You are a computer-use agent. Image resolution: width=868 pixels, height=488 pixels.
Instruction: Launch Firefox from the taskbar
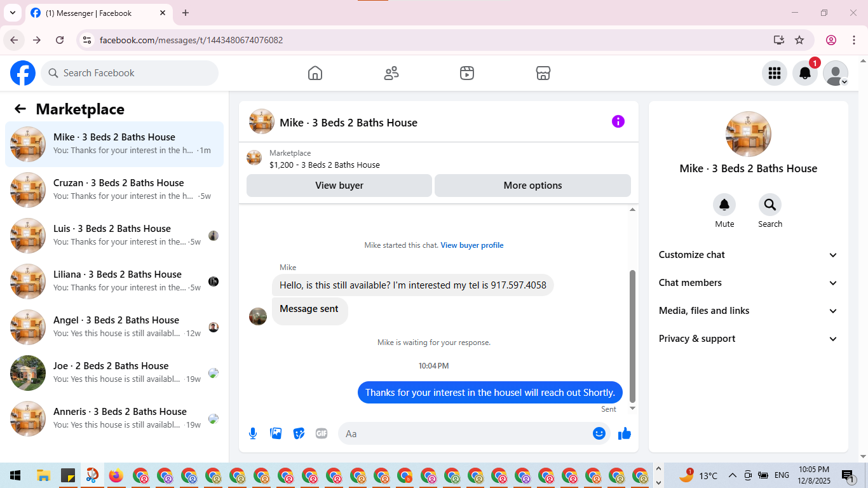(116, 475)
